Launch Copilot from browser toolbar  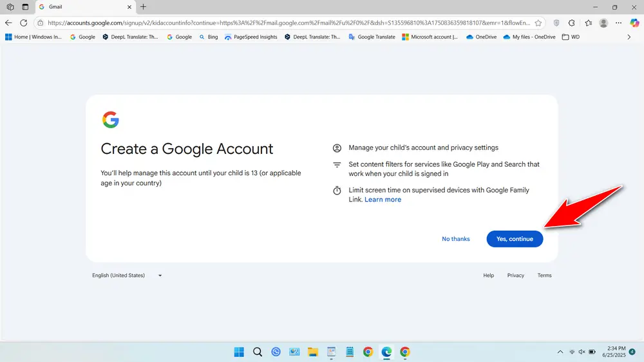(x=634, y=23)
